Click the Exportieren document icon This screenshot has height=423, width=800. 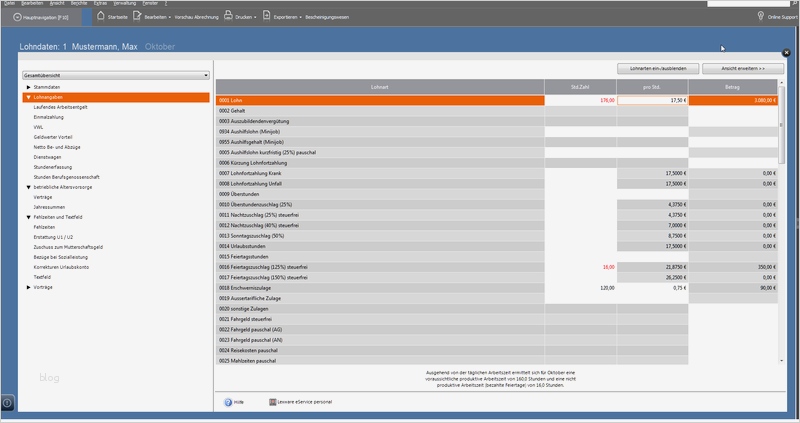coord(266,16)
